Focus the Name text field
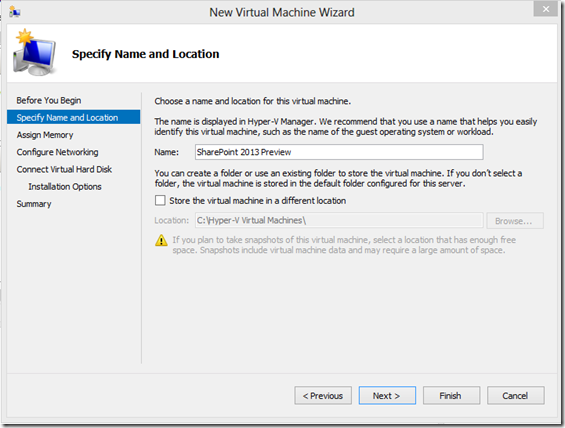 pos(339,152)
